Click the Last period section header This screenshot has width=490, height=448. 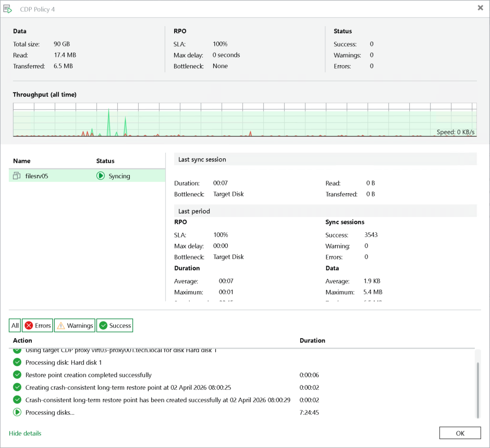click(x=325, y=211)
